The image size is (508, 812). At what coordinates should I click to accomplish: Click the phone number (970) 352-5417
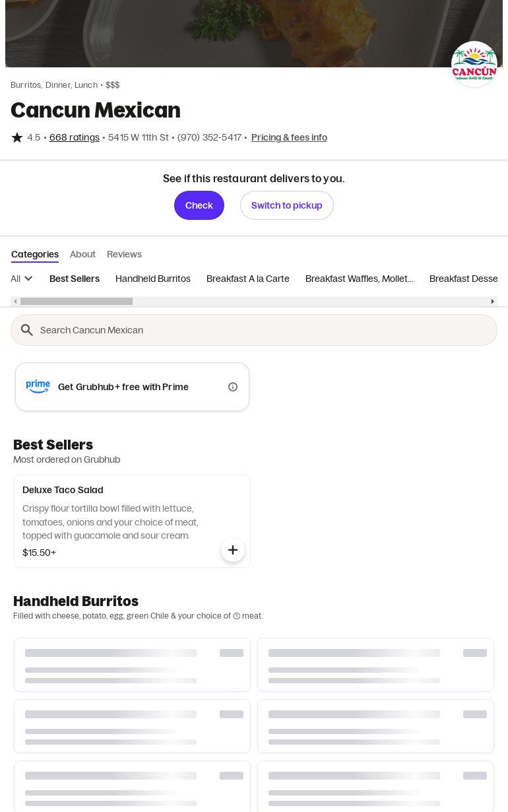[x=209, y=137]
